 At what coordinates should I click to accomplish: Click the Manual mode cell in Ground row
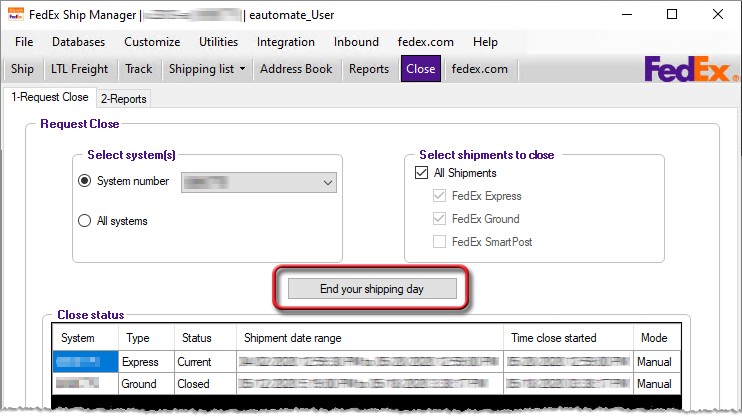coord(657,384)
